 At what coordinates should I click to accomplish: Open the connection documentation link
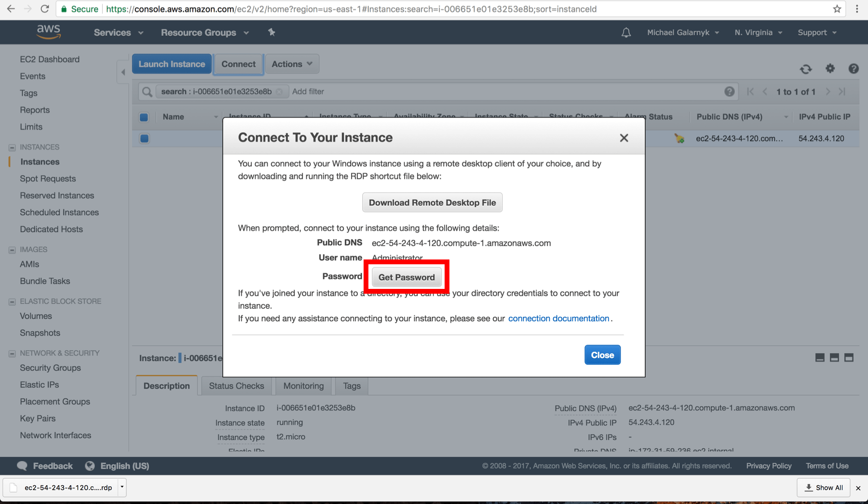(558, 318)
